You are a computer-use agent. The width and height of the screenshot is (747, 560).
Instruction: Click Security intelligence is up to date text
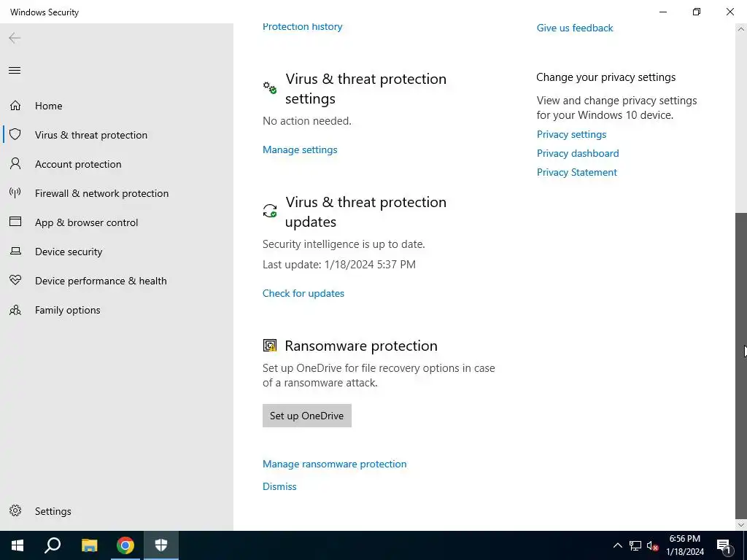tap(344, 244)
